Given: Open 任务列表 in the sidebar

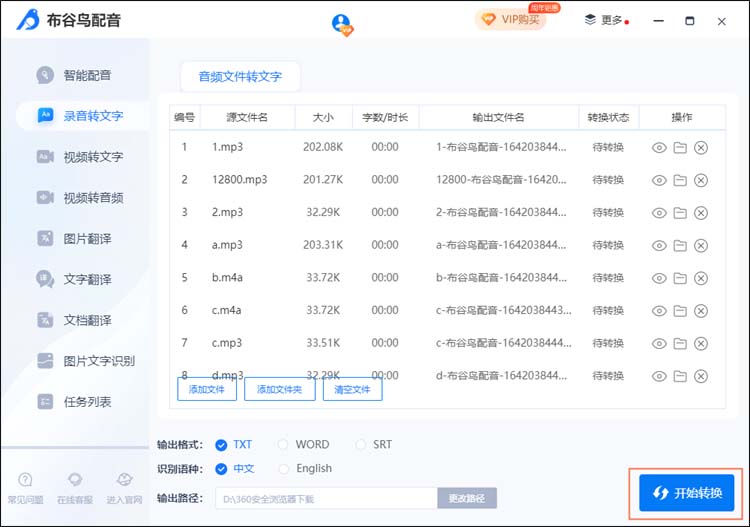Looking at the screenshot, I should point(87,402).
